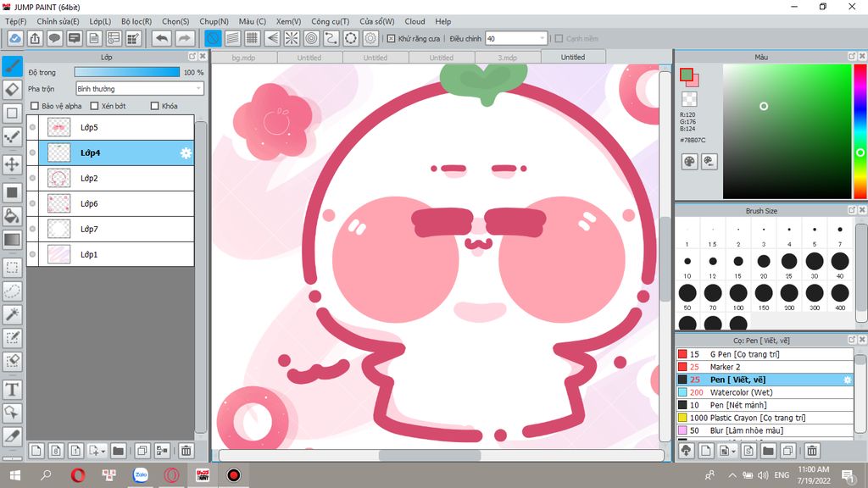Select the rectangular selection tool

coord(12,268)
